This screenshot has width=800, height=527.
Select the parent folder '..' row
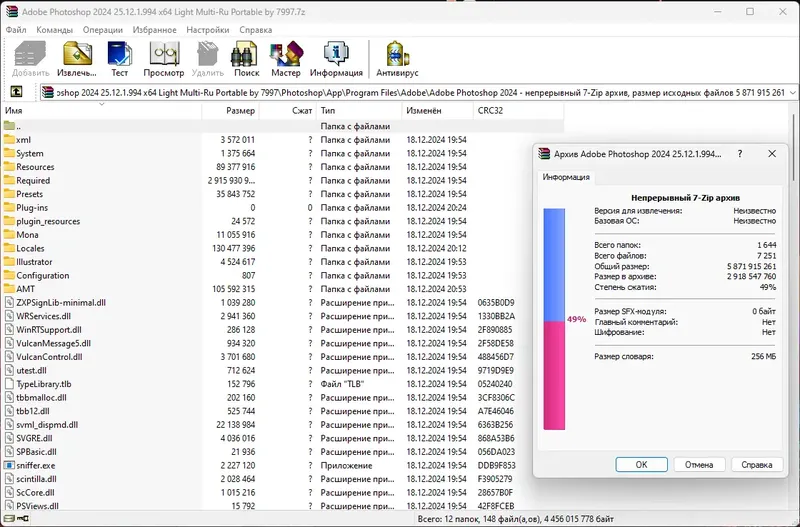(x=284, y=126)
